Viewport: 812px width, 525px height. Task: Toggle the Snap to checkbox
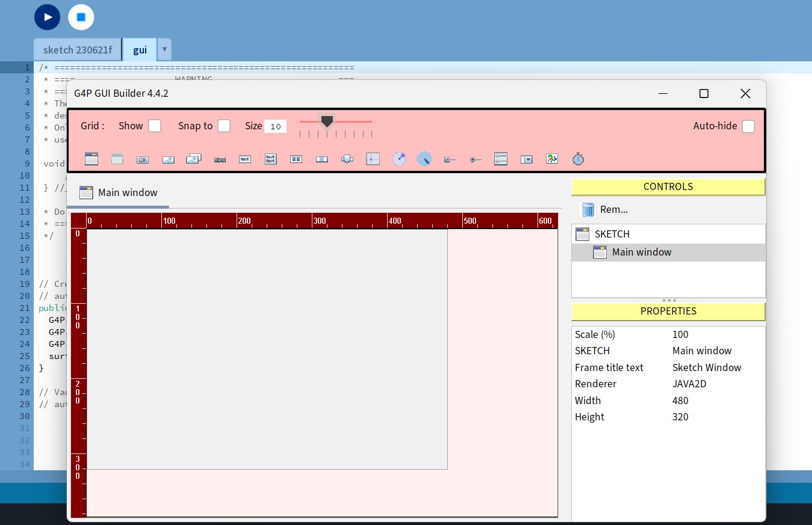coord(224,126)
